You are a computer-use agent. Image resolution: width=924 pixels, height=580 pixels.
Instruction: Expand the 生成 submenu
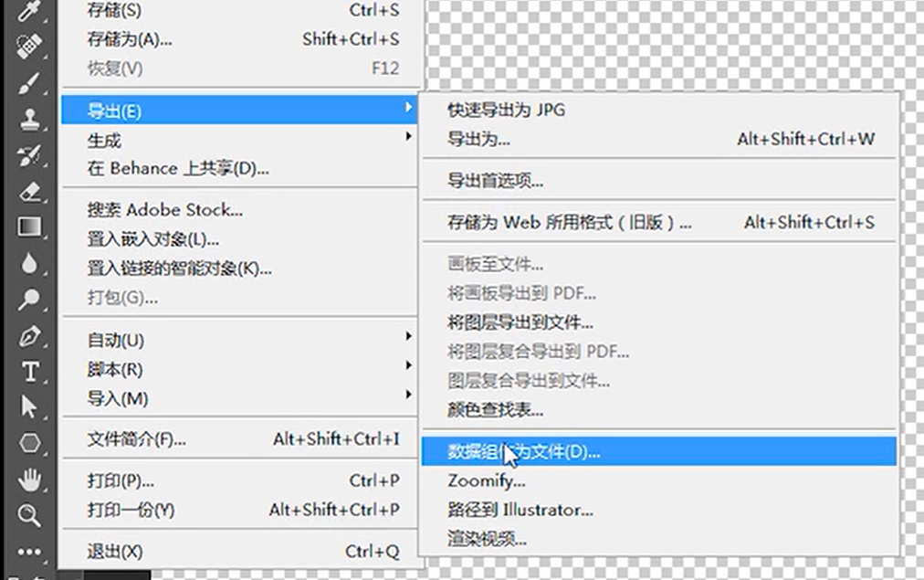tap(239, 141)
